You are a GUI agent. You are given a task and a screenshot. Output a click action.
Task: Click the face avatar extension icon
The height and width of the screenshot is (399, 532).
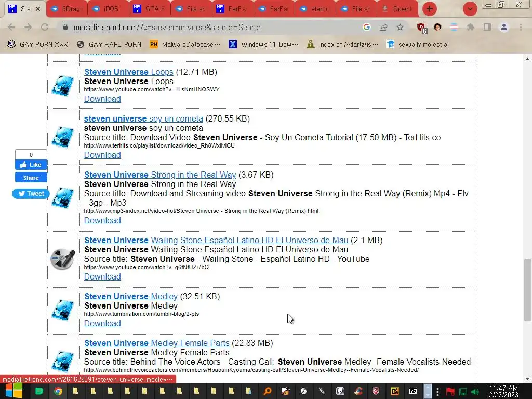437,27
